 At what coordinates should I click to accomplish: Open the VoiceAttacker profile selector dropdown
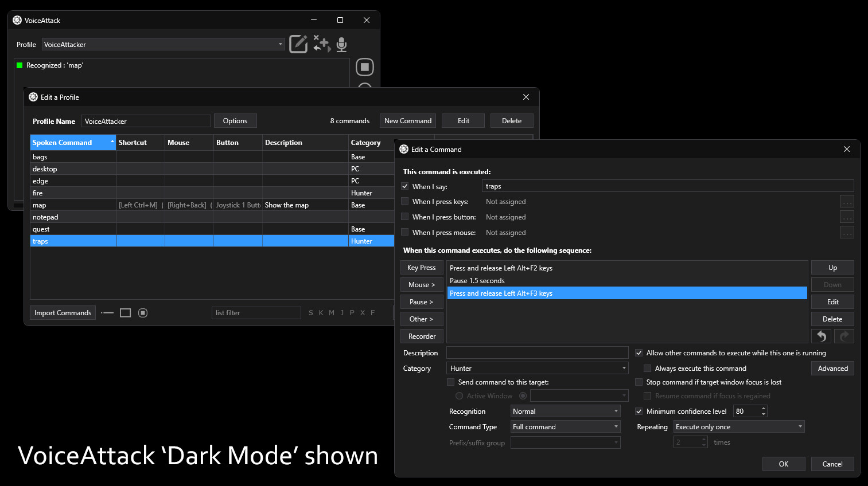(x=280, y=44)
